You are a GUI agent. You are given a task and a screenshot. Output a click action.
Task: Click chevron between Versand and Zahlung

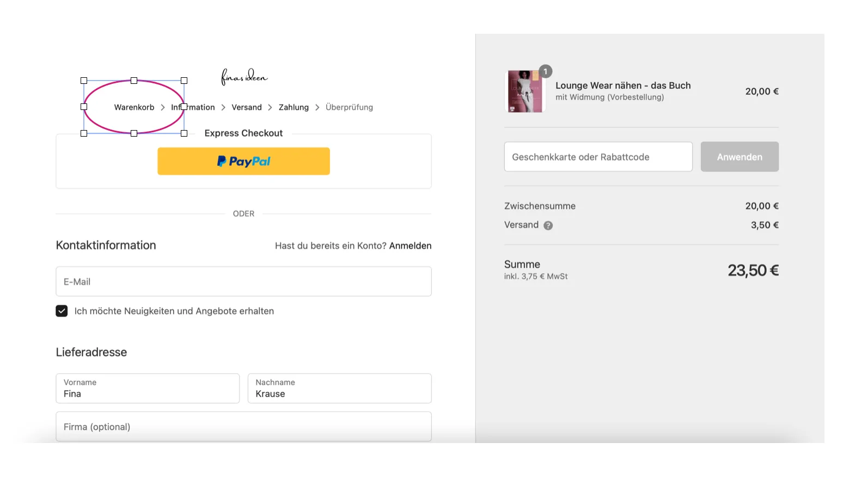tap(270, 108)
